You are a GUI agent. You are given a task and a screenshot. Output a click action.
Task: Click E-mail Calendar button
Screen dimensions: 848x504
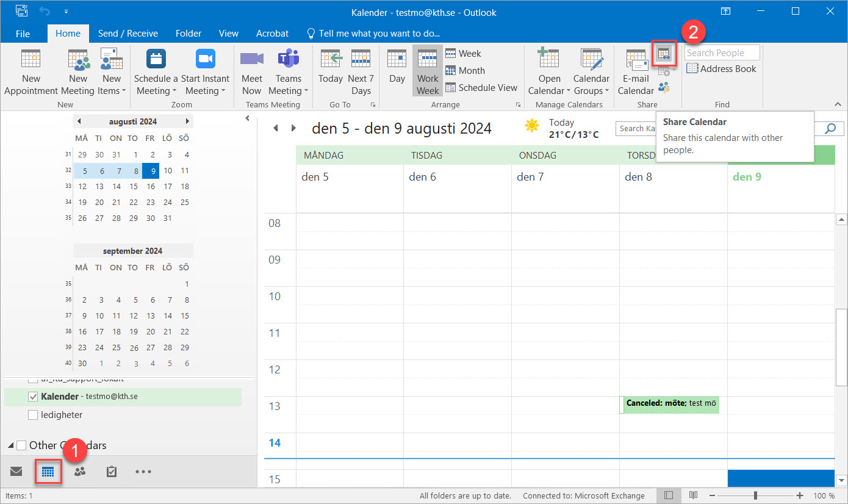pos(636,72)
